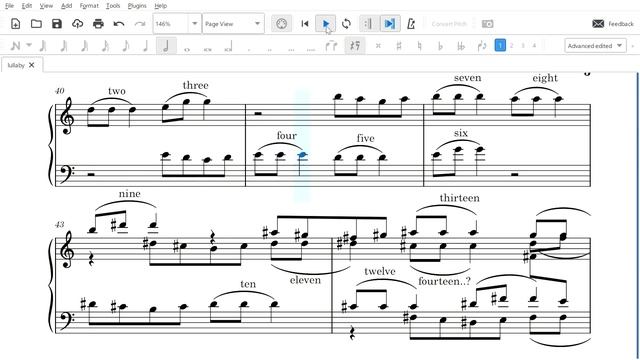Toggle note input mode N icon

pyautogui.click(x=16, y=45)
